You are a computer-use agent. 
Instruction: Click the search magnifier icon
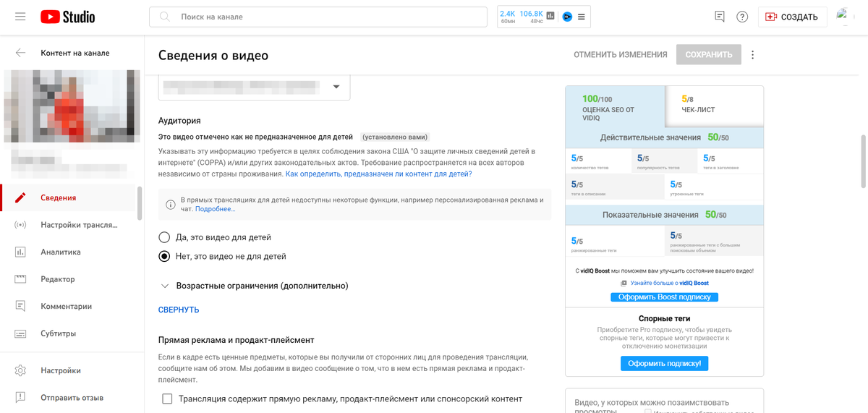click(x=165, y=17)
